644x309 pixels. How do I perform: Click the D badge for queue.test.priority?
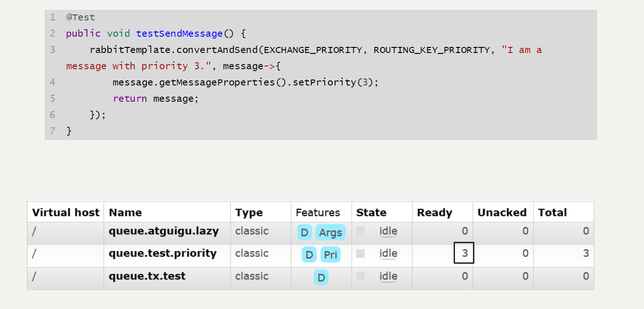(x=309, y=255)
